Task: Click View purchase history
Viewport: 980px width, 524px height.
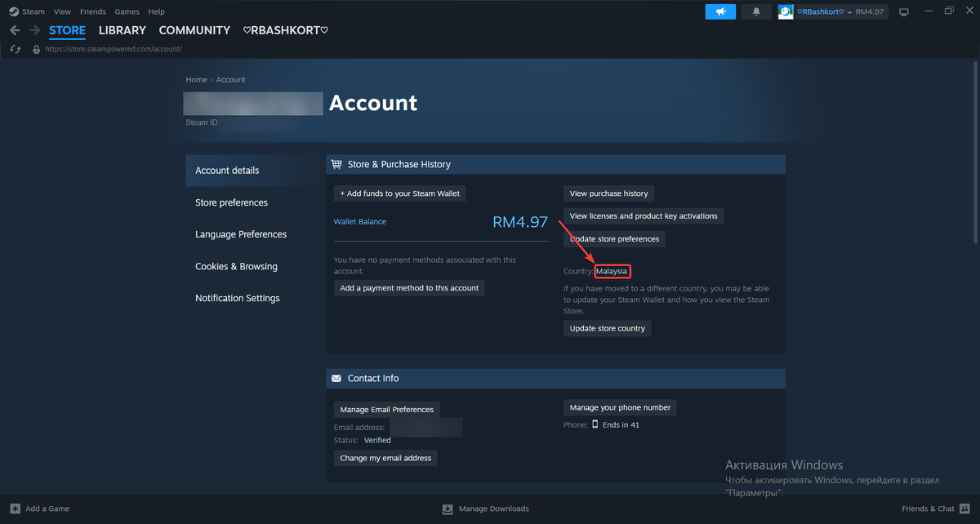Action: (608, 193)
